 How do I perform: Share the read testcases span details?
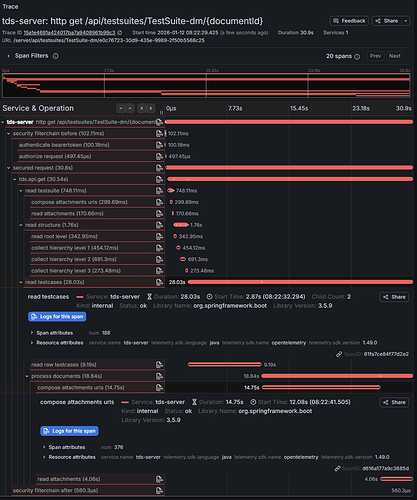pos(394,297)
